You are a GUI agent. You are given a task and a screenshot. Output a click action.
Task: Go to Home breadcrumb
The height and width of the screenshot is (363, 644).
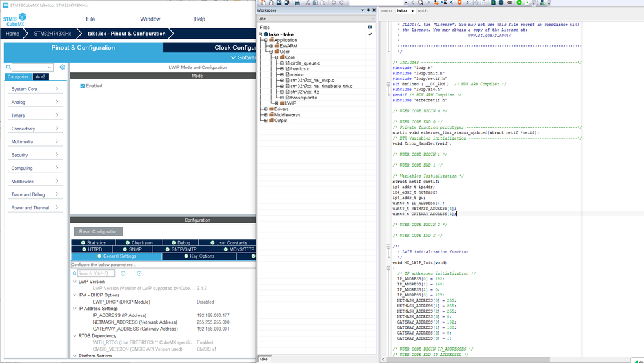(12, 34)
